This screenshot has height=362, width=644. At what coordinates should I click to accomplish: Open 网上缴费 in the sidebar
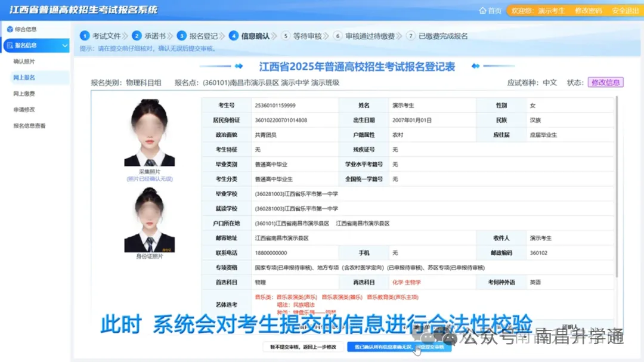click(24, 94)
